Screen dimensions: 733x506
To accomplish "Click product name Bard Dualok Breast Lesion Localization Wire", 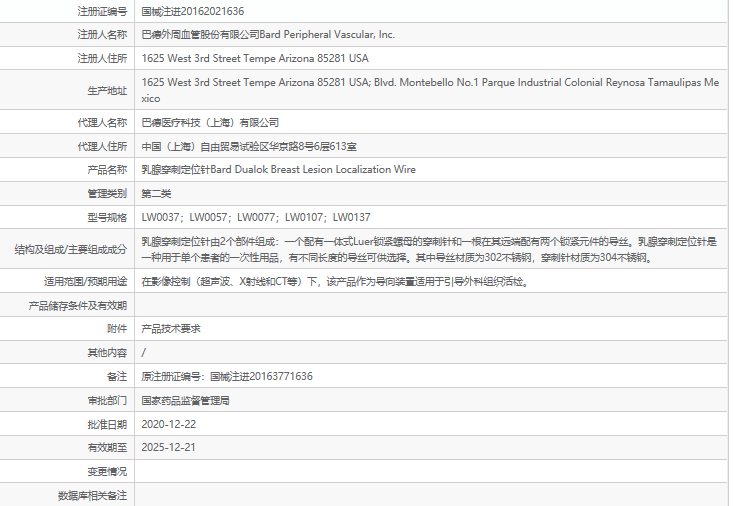I will coord(313,170).
